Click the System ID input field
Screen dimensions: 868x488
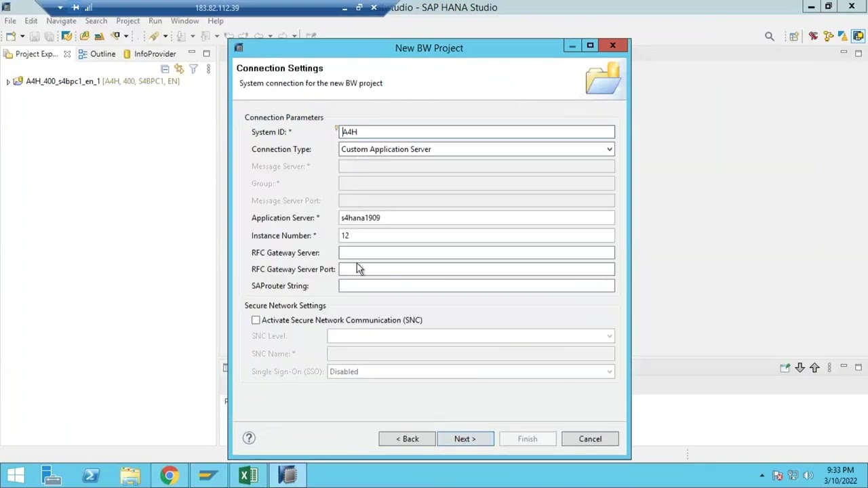point(477,132)
